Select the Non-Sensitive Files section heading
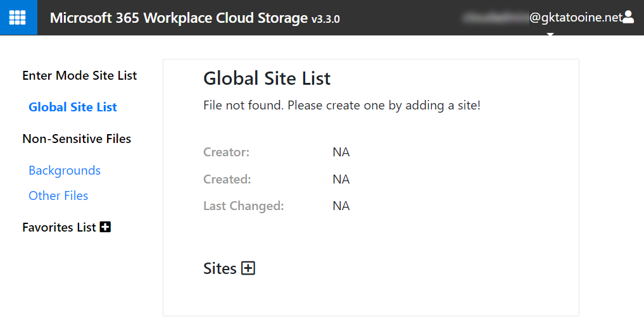 click(77, 139)
